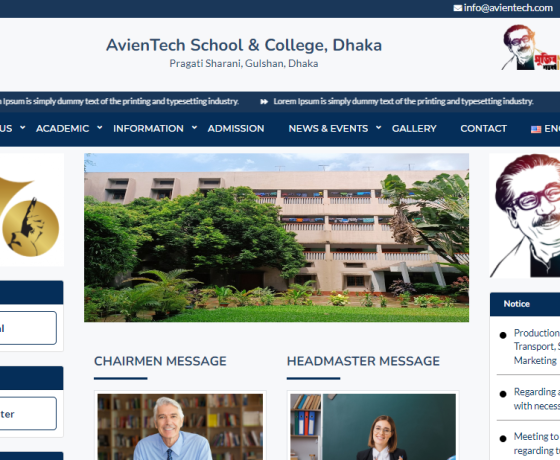The image size is (560, 460).
Task: Open the AvienTech School & College title link
Action: [x=244, y=45]
